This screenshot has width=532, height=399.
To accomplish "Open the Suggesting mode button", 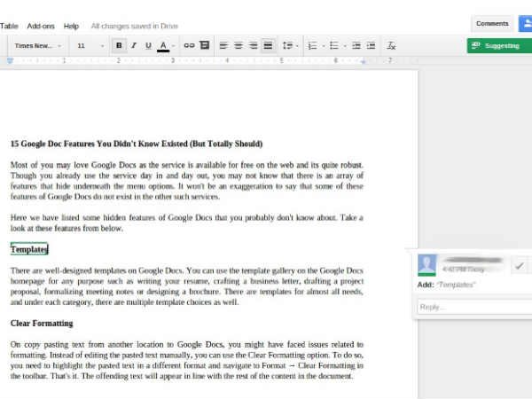I will [498, 45].
